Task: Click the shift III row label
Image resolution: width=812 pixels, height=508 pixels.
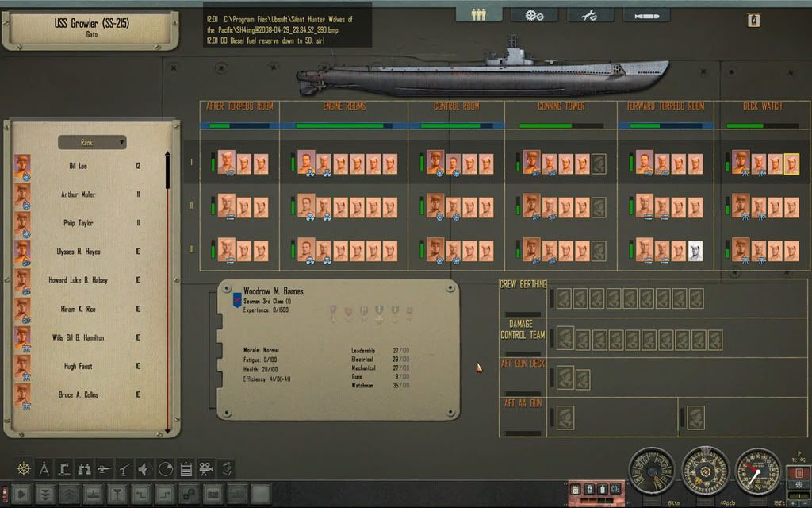Action: click(191, 249)
